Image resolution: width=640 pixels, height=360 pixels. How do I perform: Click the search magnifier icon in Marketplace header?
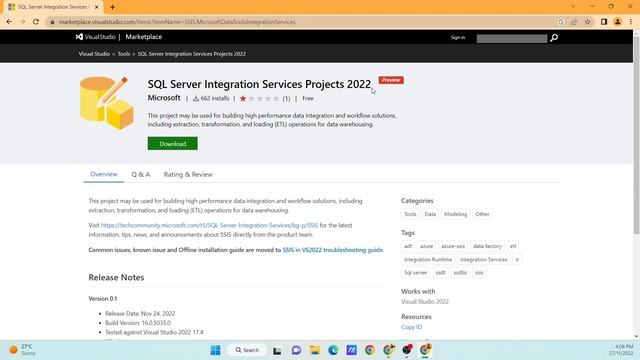(x=554, y=38)
